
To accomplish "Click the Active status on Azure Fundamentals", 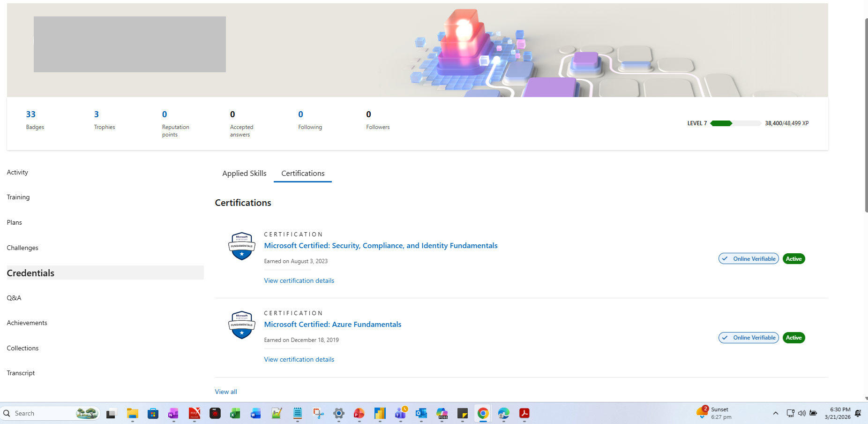I will click(794, 338).
